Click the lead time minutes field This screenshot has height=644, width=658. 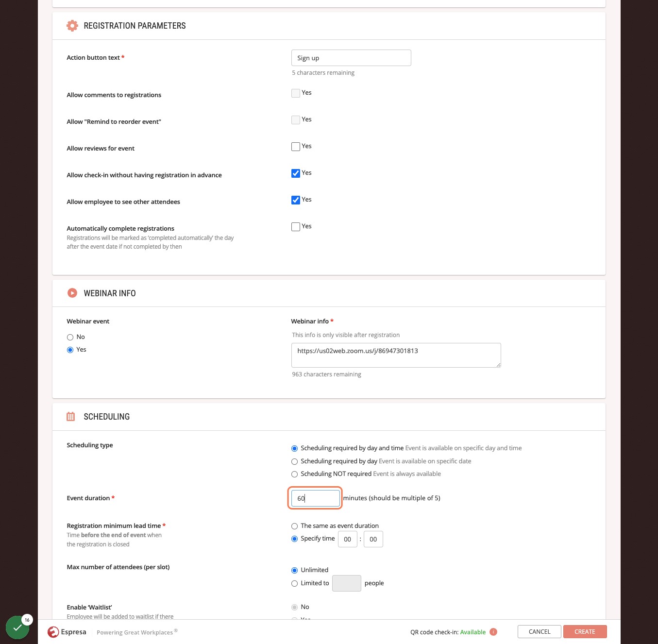373,539
